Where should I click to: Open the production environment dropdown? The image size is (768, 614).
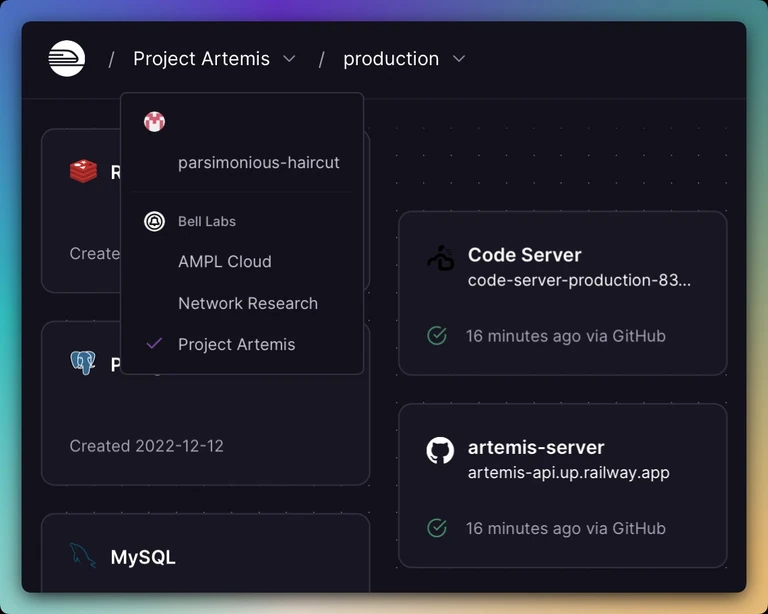404,59
